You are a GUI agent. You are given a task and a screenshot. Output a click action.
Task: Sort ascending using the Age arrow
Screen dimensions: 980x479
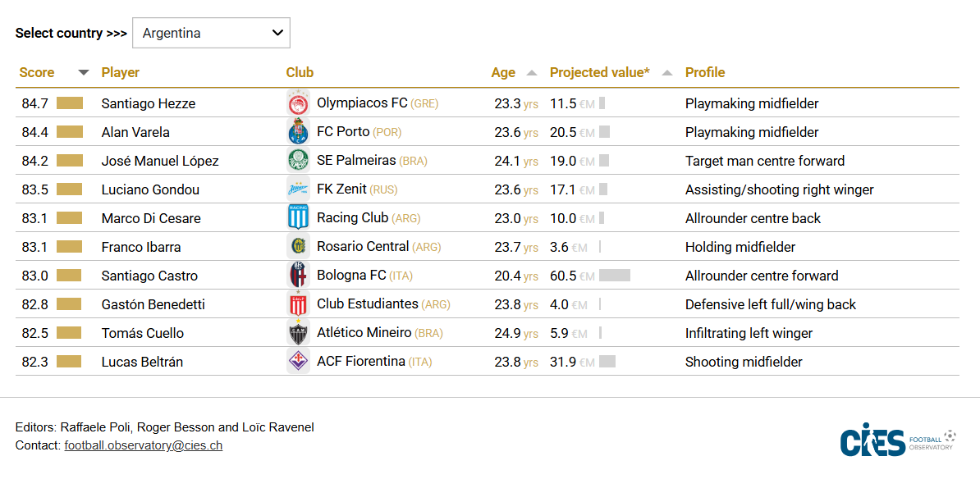532,73
